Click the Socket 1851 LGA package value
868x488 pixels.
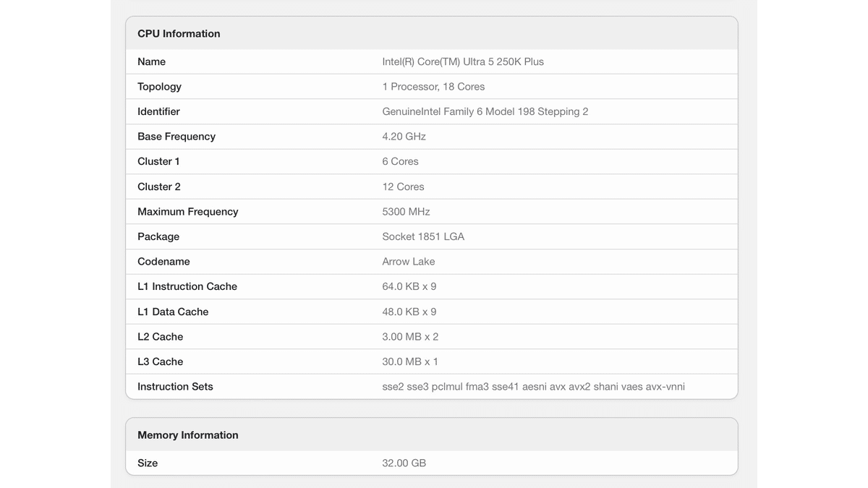(x=423, y=237)
